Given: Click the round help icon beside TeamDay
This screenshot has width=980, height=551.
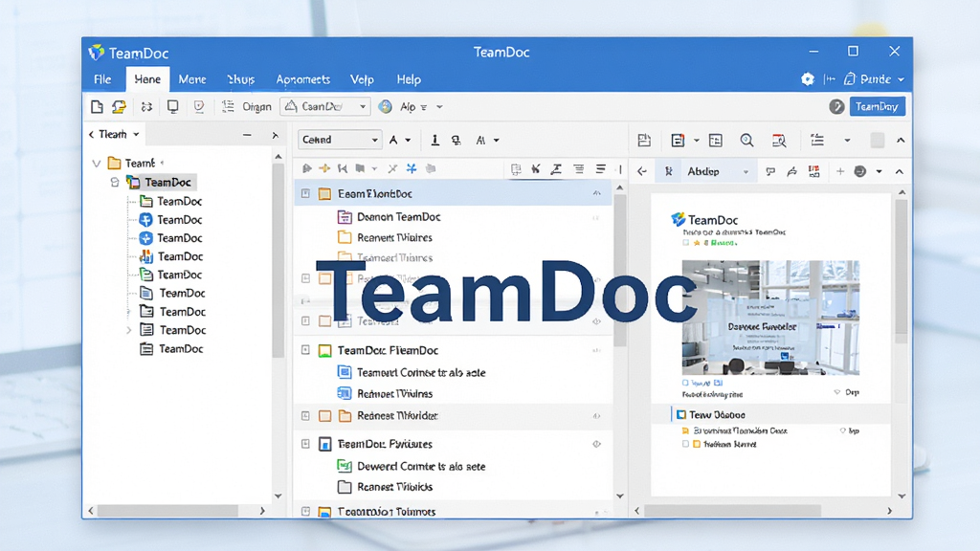Looking at the screenshot, I should [836, 107].
